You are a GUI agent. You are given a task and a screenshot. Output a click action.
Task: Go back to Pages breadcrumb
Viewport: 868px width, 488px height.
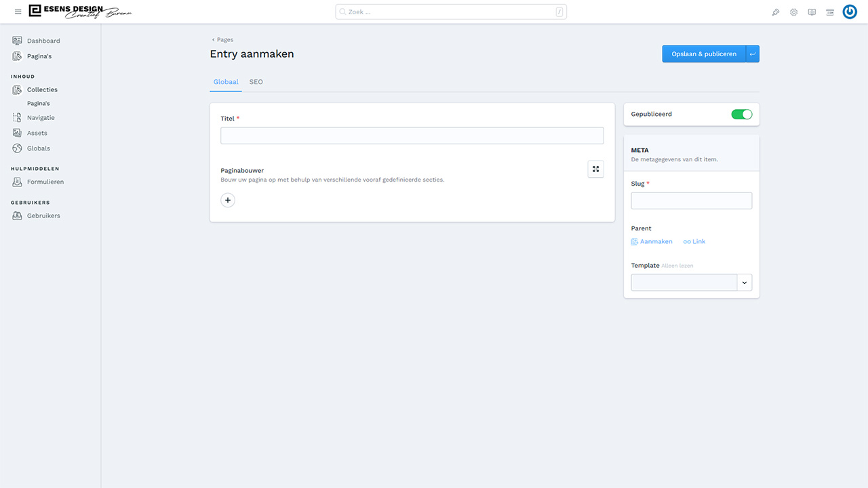point(223,40)
